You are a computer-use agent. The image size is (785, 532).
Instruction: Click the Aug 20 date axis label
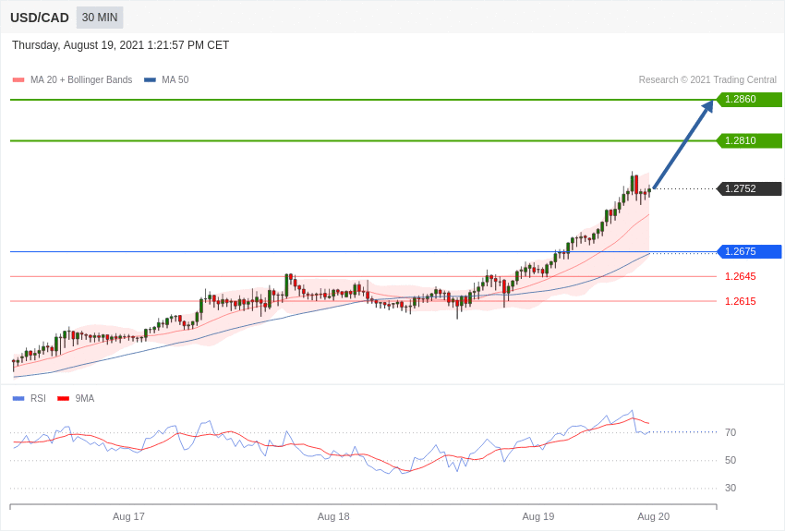[x=653, y=516]
